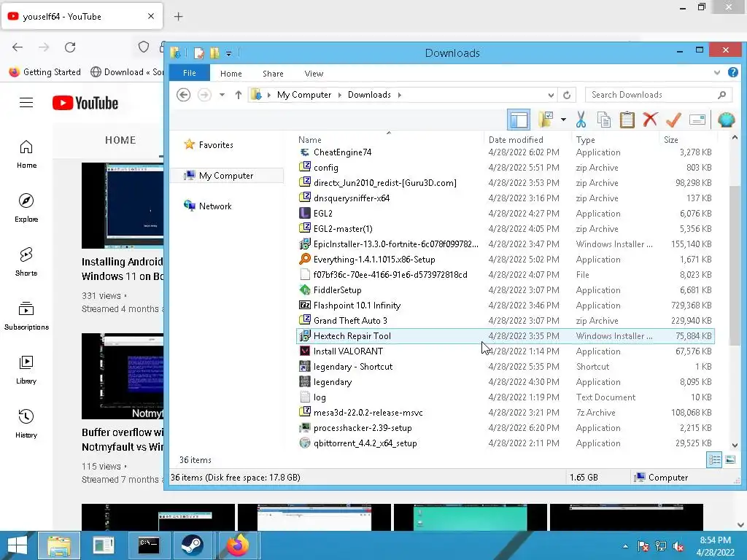Click the New folder quick access icon
The image size is (747, 560).
pos(215,52)
